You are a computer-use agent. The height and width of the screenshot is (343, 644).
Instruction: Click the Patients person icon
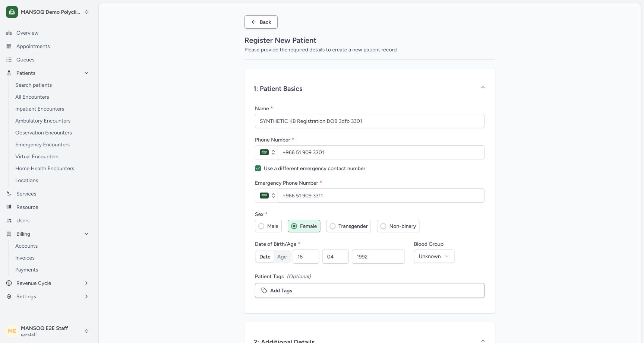pos(9,73)
